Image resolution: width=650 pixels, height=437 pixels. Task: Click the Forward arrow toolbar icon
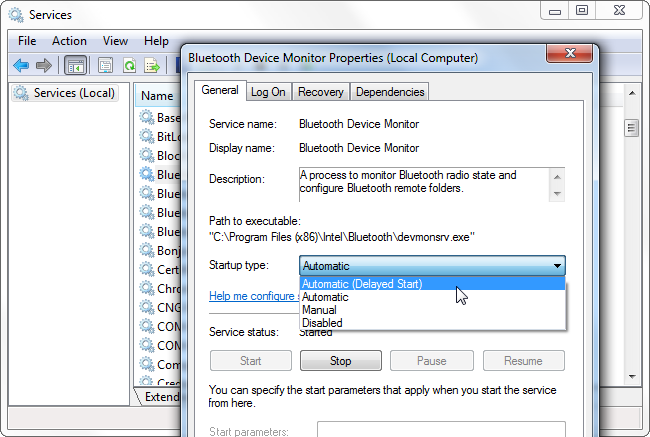(x=44, y=66)
